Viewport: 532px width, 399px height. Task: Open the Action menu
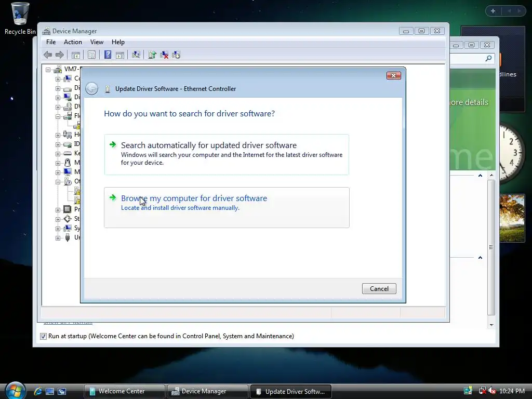point(73,42)
